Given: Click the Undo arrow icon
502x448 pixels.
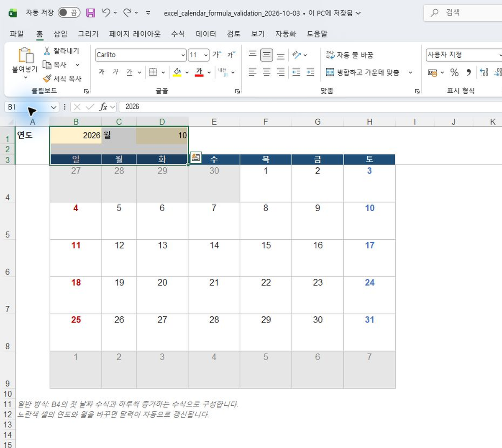Looking at the screenshot, I should click(106, 13).
